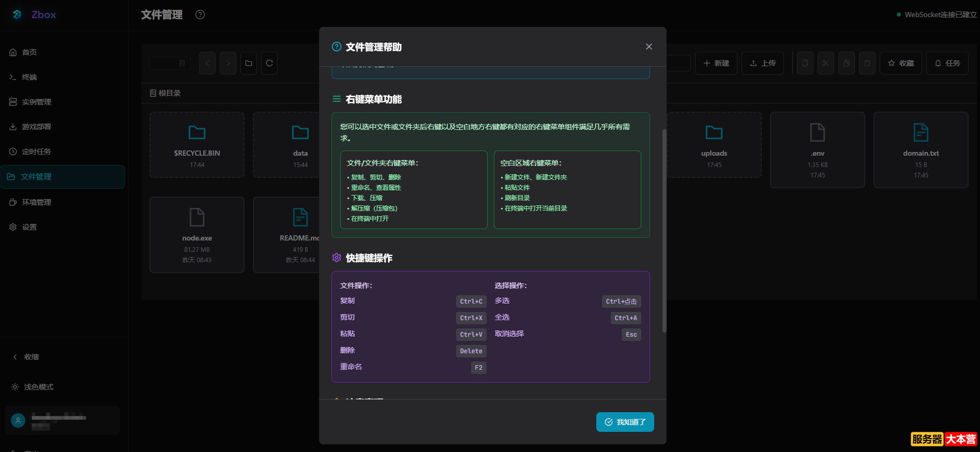Screen dimensions: 980x452
Task: Go to 首页 in sidebar
Action: pyautogui.click(x=63, y=52)
